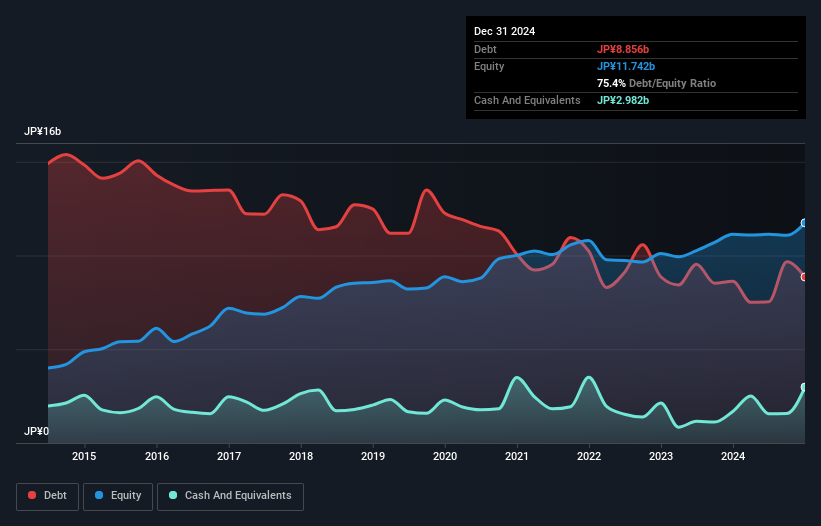This screenshot has width=821, height=526.
Task: Click the JP¥16b y-axis label
Action: click(x=42, y=131)
